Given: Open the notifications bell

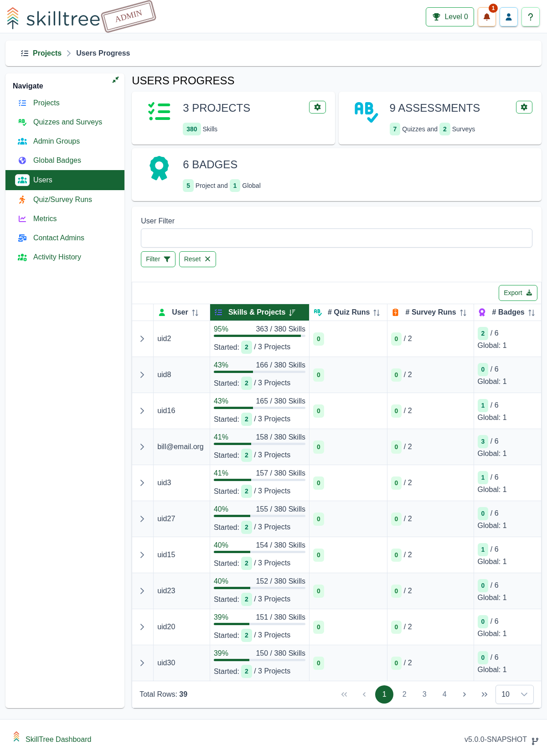Looking at the screenshot, I should (487, 17).
